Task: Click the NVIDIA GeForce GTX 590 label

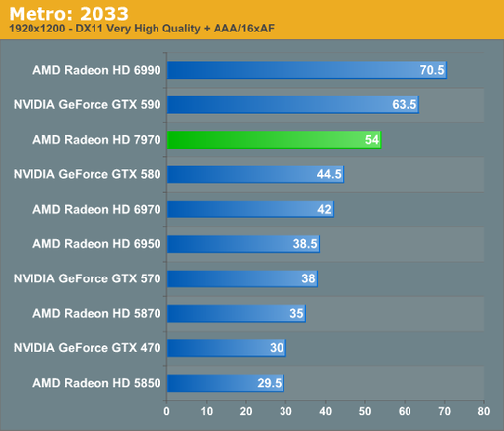Action: 88,105
